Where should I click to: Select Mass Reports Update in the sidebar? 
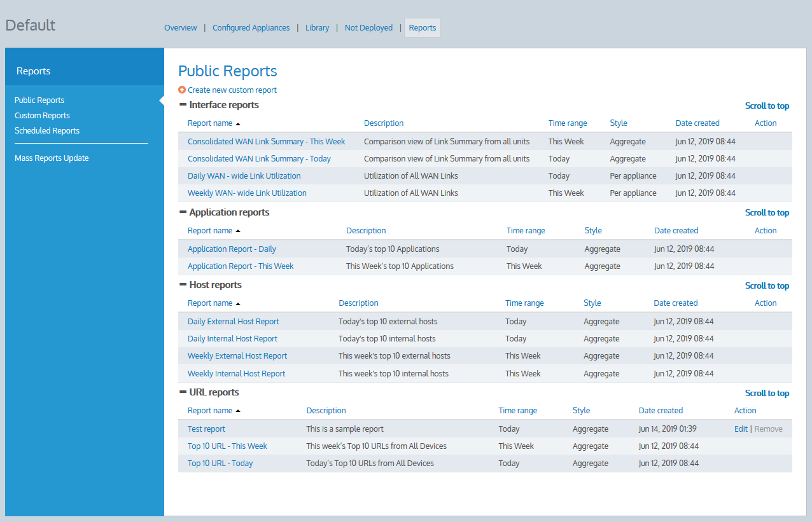(52, 158)
